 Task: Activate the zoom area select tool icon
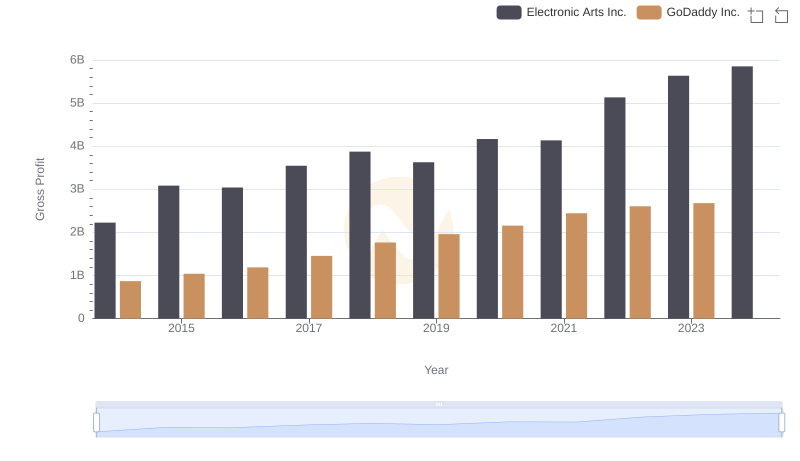pyautogui.click(x=756, y=15)
